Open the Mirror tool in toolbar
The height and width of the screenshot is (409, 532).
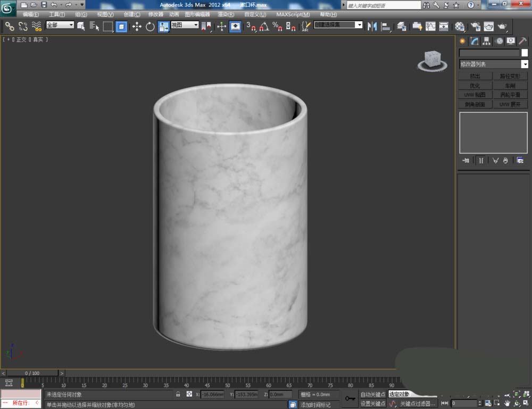(x=372, y=26)
